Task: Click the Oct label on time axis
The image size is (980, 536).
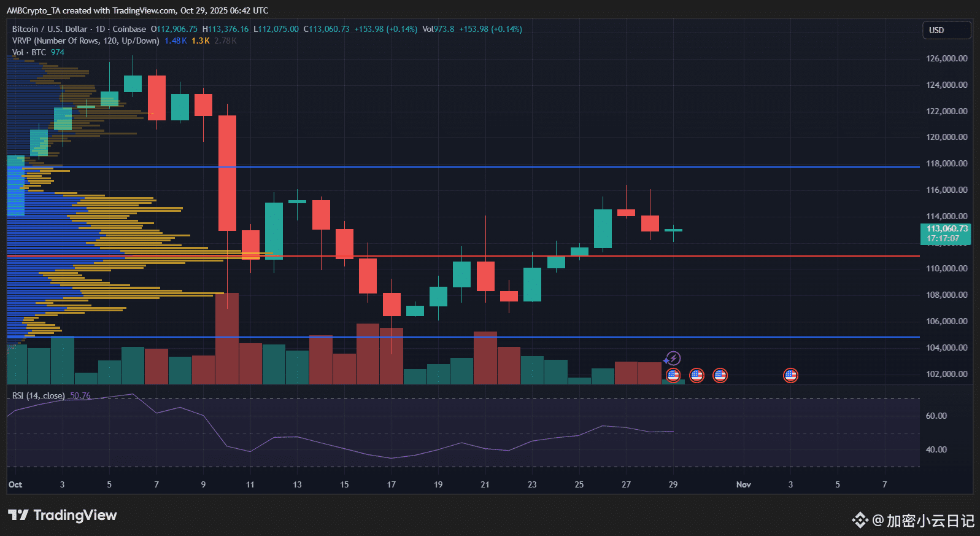Action: coord(15,484)
